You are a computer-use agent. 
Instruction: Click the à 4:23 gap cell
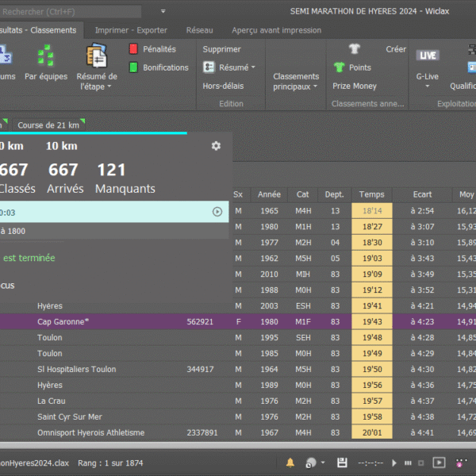point(422,321)
